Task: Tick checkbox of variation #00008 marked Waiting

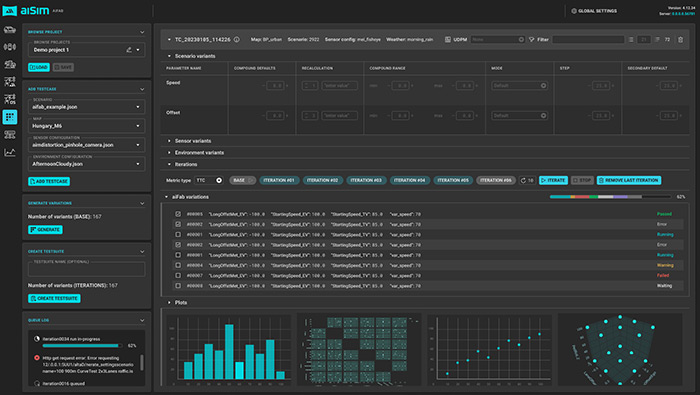Action: (x=178, y=286)
